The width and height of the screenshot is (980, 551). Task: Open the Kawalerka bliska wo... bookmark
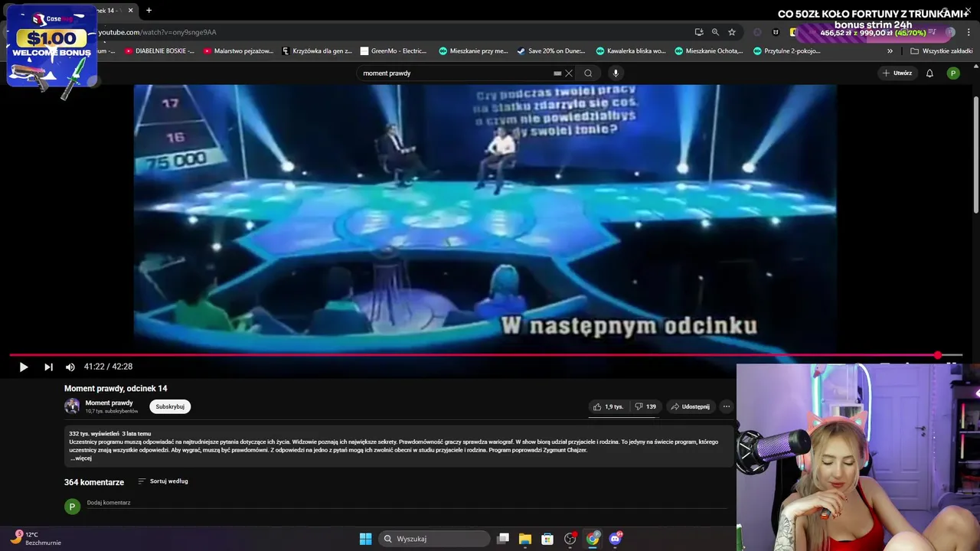pyautogui.click(x=631, y=51)
